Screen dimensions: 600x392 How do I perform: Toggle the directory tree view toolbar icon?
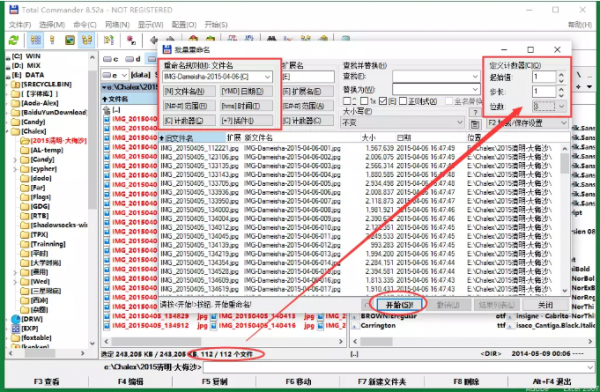click(86, 40)
